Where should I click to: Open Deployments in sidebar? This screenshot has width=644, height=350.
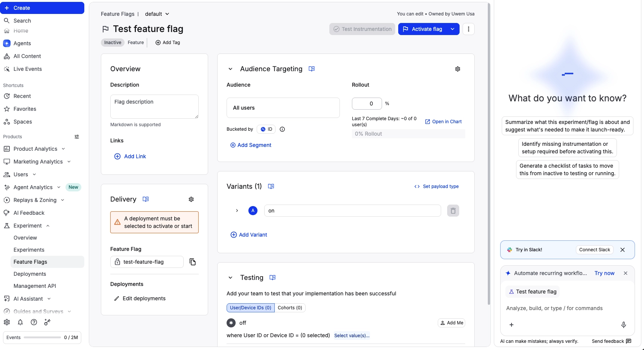30,274
